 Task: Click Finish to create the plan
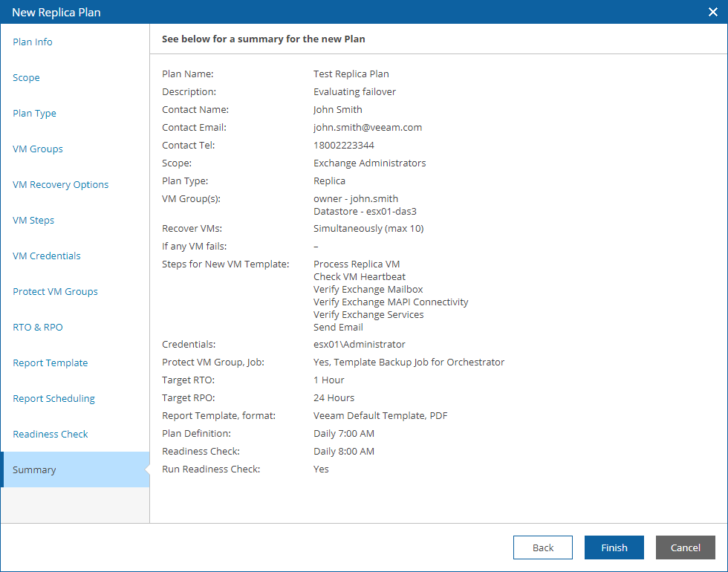(x=614, y=547)
